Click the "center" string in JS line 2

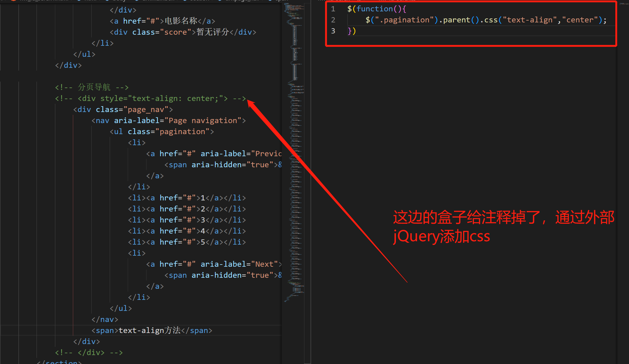click(580, 20)
